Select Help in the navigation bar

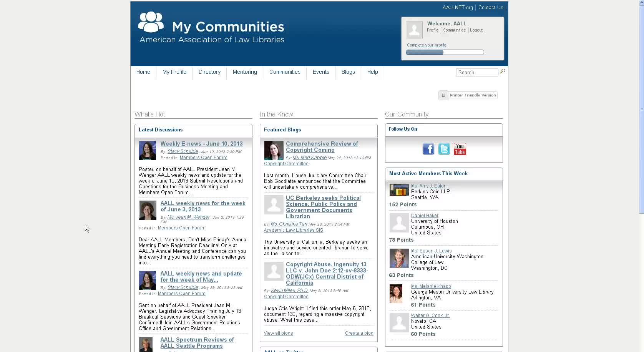click(x=372, y=72)
